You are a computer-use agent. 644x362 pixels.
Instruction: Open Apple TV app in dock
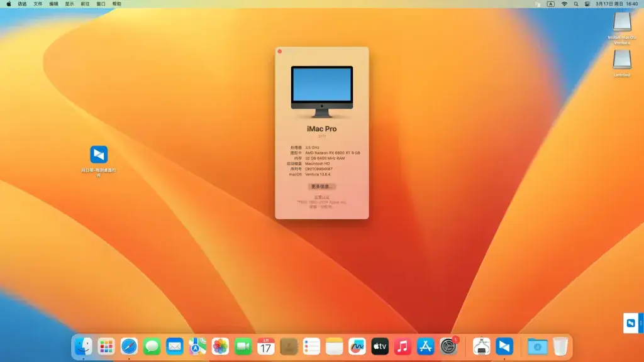(380, 347)
